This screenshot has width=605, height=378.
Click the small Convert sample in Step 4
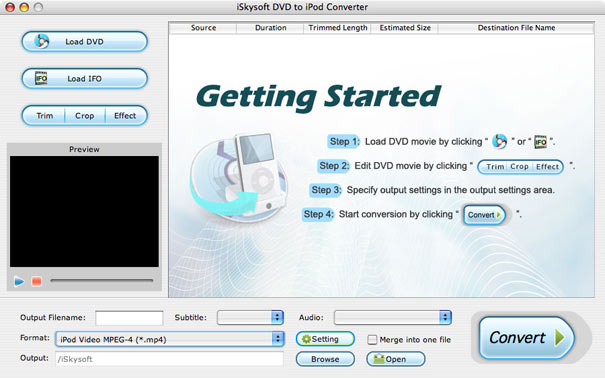pos(484,215)
